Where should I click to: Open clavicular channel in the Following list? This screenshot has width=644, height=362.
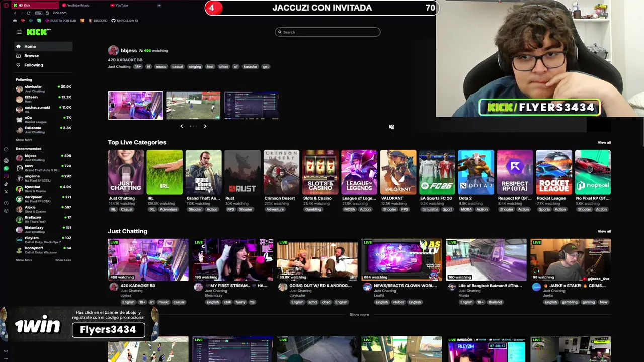43,88
